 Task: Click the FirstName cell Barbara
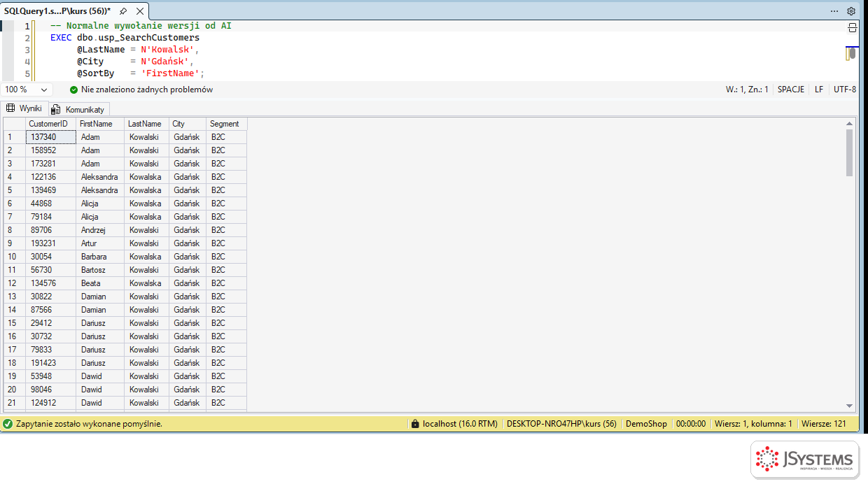pyautogui.click(x=100, y=257)
